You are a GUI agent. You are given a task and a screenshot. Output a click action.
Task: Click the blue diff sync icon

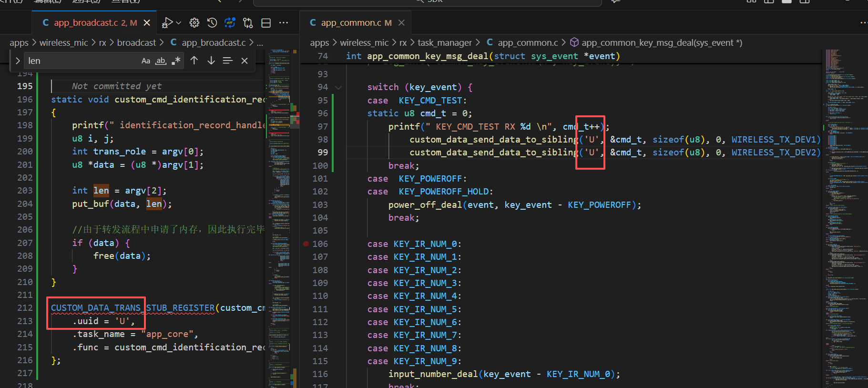[x=230, y=22]
